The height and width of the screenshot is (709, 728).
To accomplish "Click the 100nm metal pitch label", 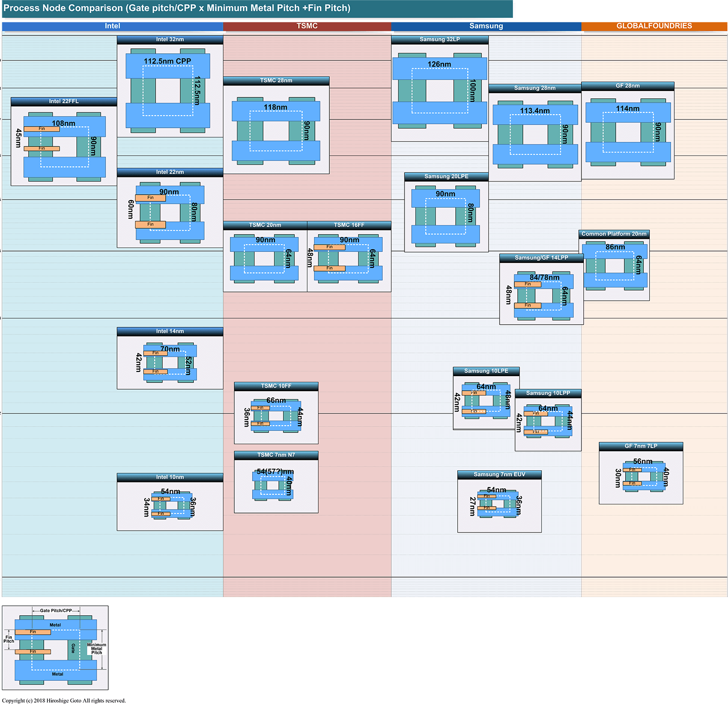I will click(473, 90).
